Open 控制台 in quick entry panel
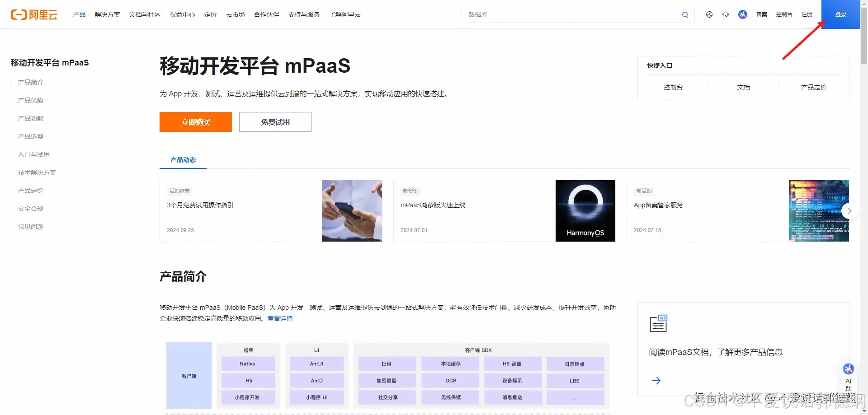The width and height of the screenshot is (868, 415). [x=673, y=87]
